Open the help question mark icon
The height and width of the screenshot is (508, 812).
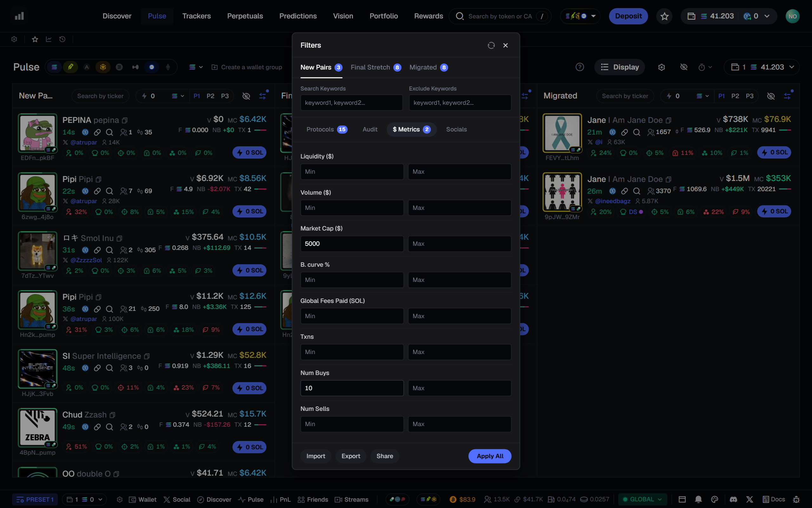(x=580, y=67)
